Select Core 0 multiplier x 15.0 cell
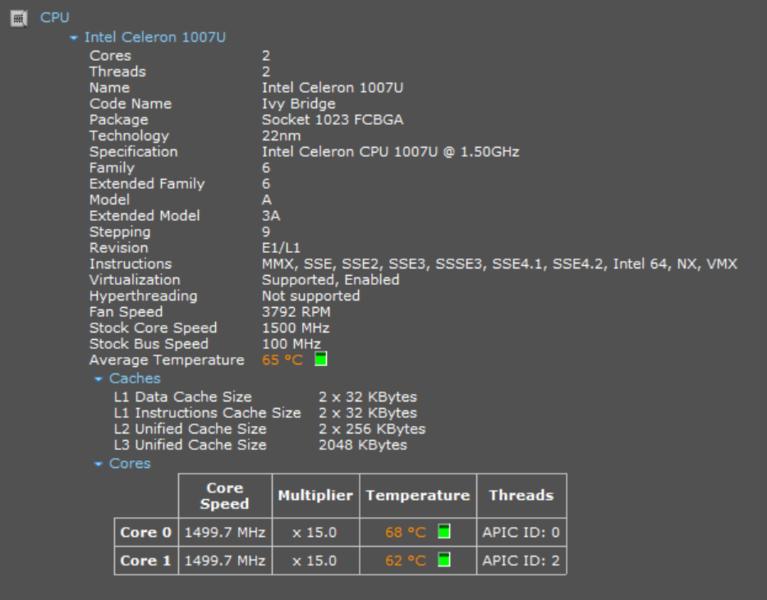 coord(316,532)
